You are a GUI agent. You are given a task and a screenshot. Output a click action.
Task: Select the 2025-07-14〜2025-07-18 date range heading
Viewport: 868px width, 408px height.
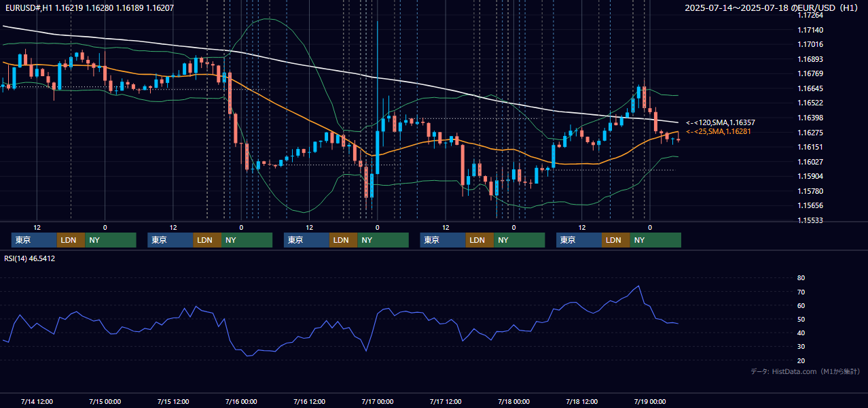[772, 8]
